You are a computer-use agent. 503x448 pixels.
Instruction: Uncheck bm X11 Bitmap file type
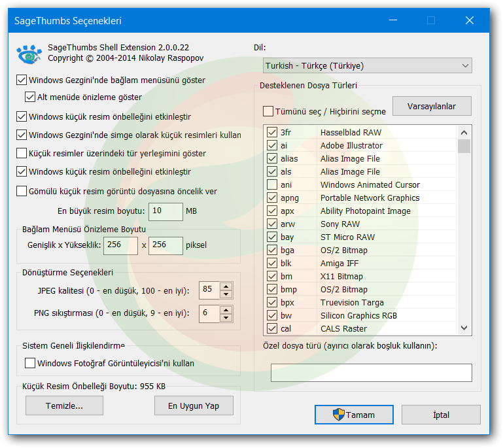[x=272, y=276]
